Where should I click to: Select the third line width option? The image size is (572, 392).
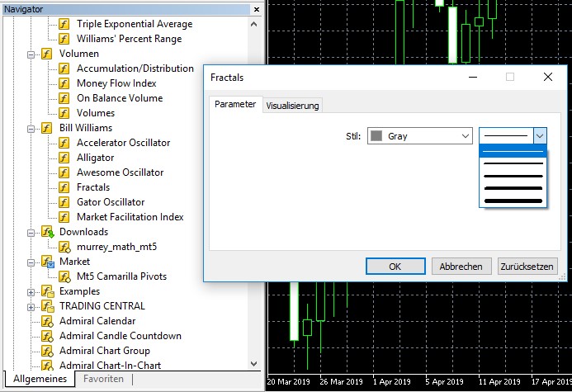(513, 176)
